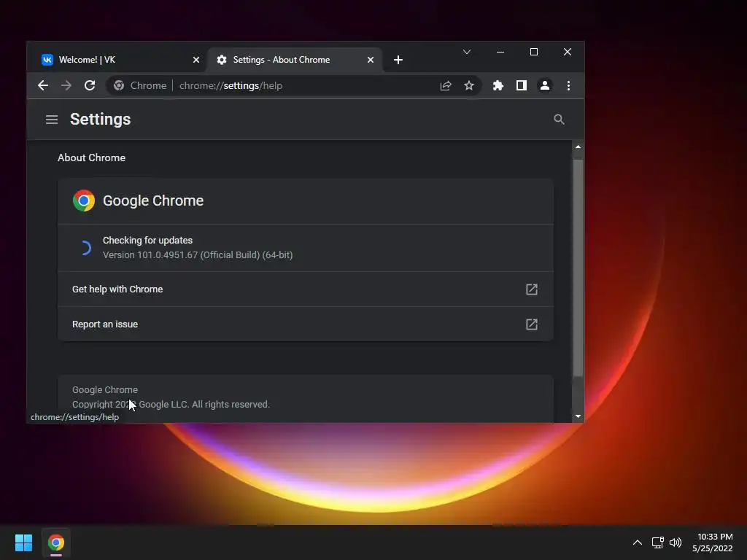Open the tab search dropdown chevron

[467, 52]
